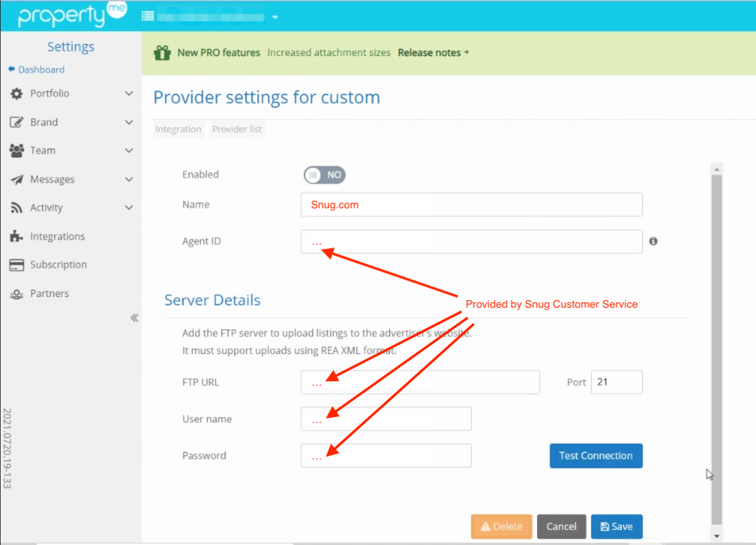Click the Agent ID input field
756x545 pixels.
[x=472, y=241]
